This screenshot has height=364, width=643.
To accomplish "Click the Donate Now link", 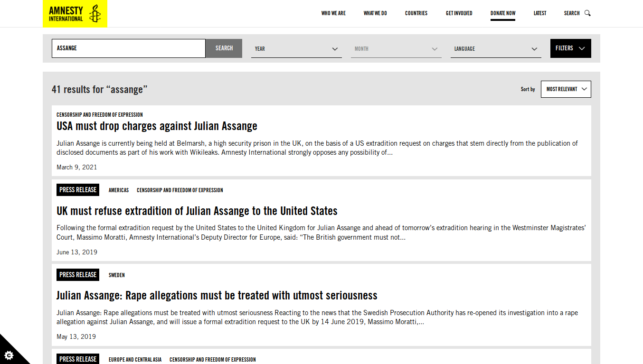I will click(503, 13).
